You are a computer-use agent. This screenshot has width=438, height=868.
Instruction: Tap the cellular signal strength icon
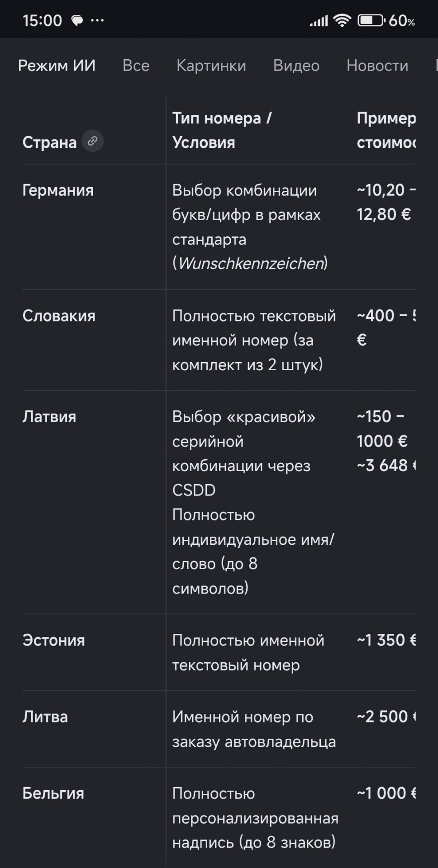point(319,21)
